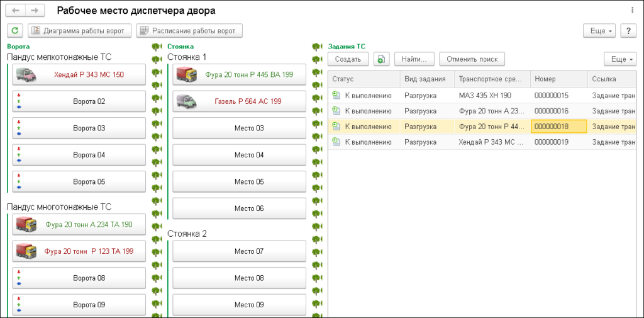Click the Создать button
644x318 pixels.
[x=348, y=59]
